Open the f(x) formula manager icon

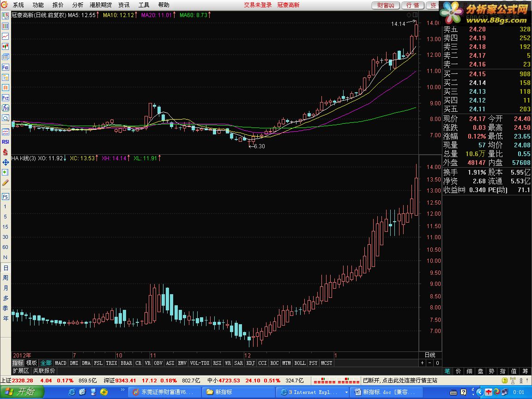pyautogui.click(x=6, y=108)
